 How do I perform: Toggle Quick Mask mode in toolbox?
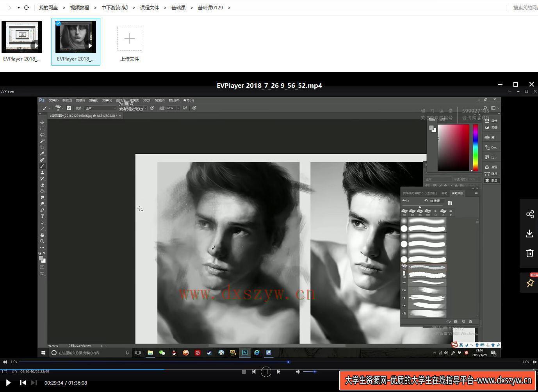point(42,267)
